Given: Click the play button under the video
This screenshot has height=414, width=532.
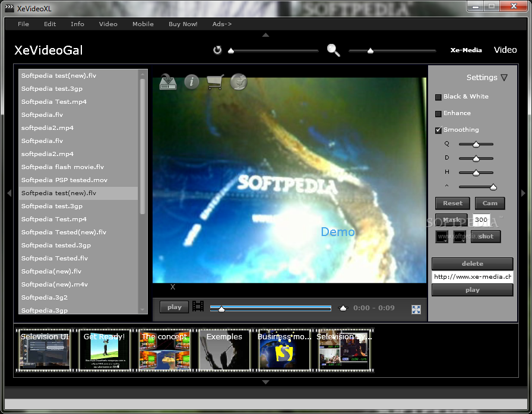Looking at the screenshot, I should (175, 307).
